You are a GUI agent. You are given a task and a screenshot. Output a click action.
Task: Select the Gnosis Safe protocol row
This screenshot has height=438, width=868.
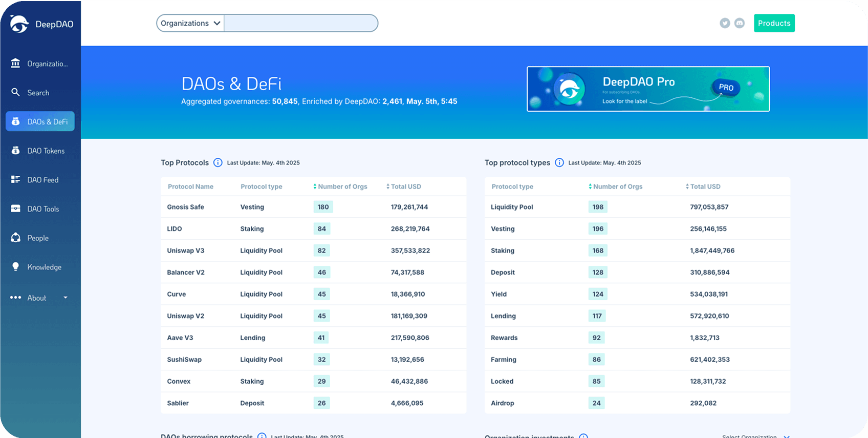tap(185, 207)
